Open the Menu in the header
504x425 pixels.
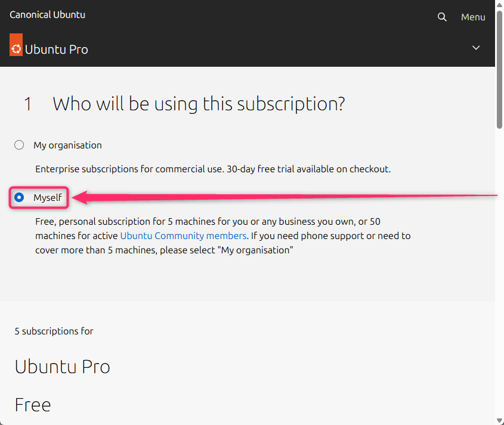473,17
